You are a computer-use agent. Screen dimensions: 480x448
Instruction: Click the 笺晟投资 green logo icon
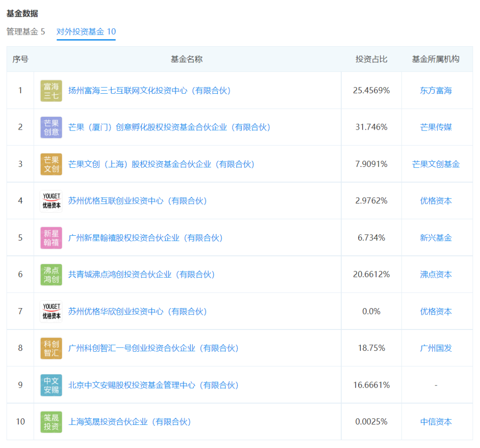51,422
